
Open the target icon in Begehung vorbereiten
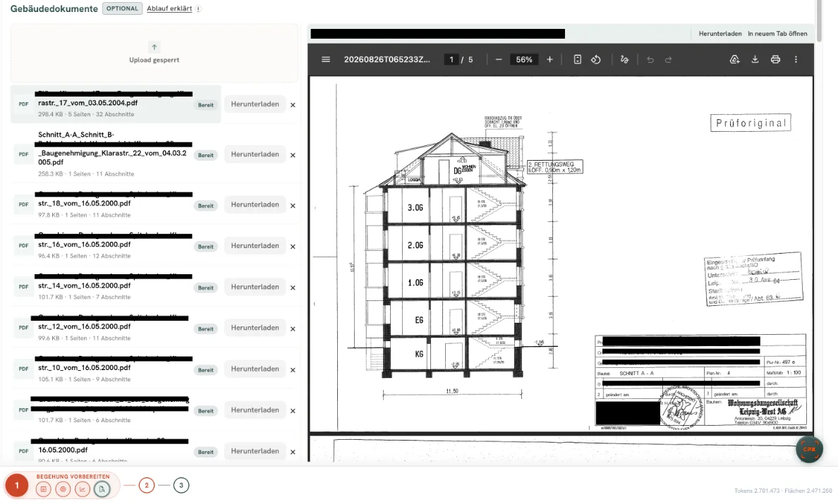coord(63,488)
